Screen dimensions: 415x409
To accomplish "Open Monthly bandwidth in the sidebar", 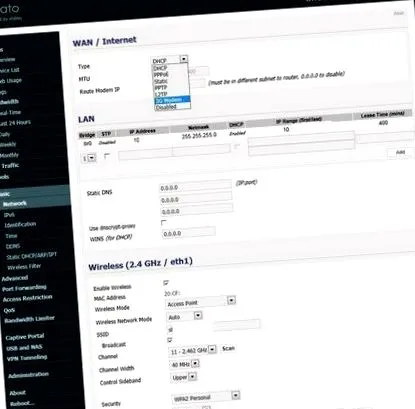I will 9,155.
